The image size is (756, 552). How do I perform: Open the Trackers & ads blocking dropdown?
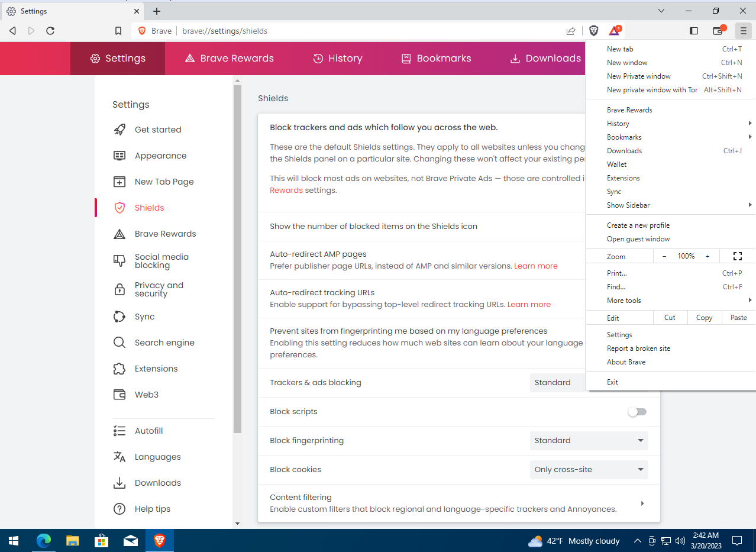(558, 383)
